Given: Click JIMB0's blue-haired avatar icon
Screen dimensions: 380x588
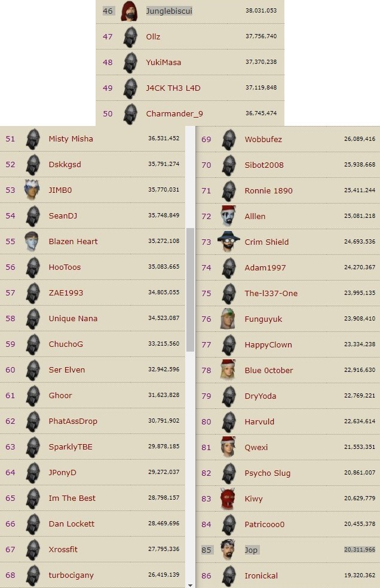Looking at the screenshot, I should point(32,190).
